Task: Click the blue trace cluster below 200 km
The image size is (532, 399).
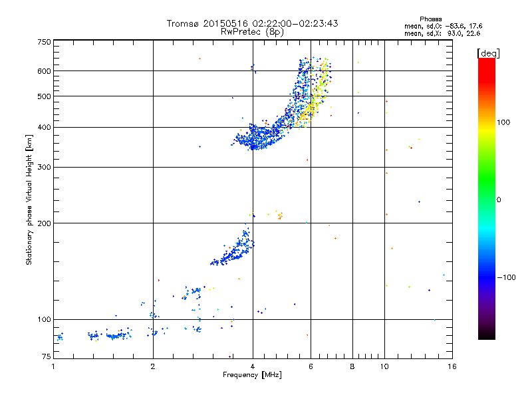Action: tap(234, 249)
